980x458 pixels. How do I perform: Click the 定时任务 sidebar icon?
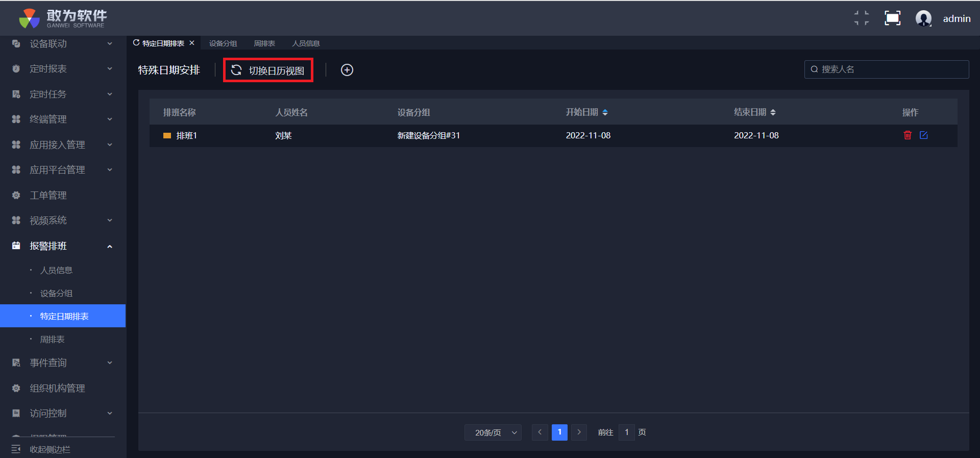(x=16, y=94)
